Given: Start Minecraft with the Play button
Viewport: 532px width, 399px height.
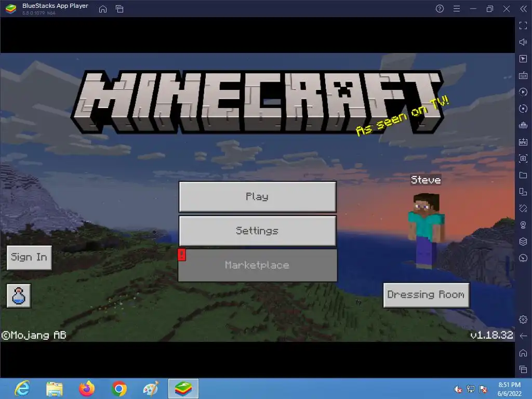Looking at the screenshot, I should [258, 196].
